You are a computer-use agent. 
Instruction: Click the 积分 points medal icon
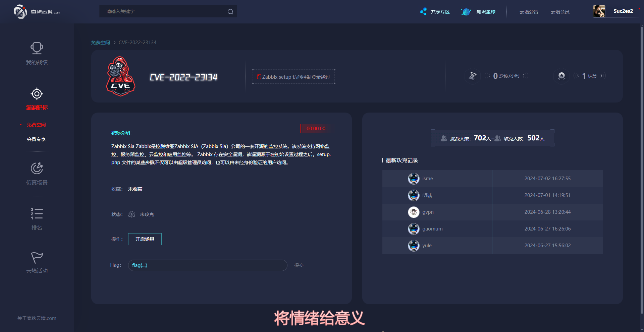(561, 76)
